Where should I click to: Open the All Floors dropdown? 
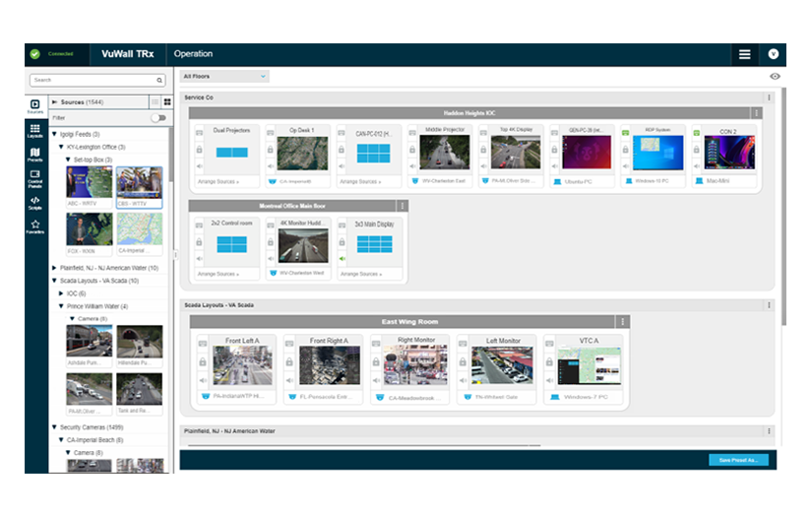tap(224, 76)
